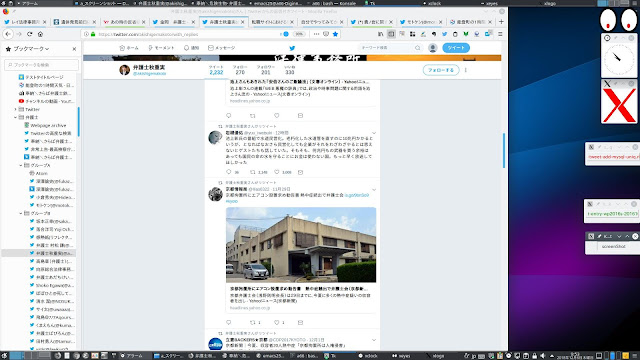Screen dimensions: 640x360
Task: Click into the bookmarks search field
Action: [41, 65]
